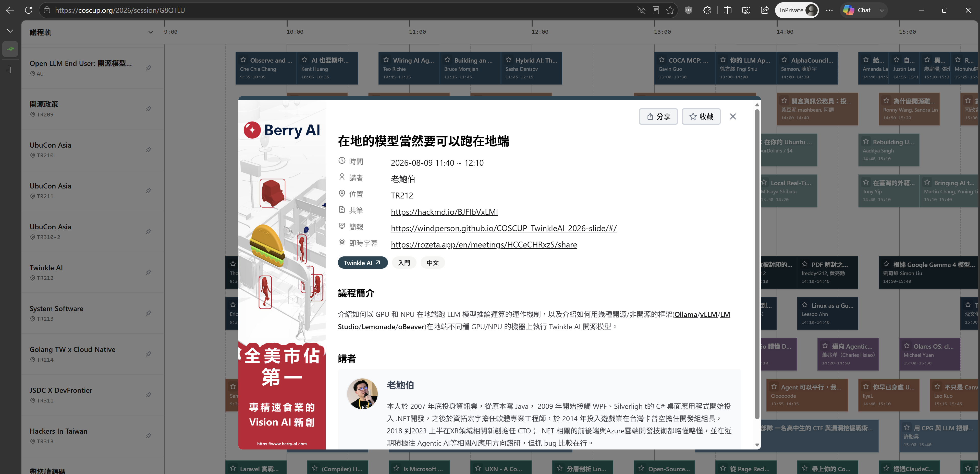Image resolution: width=980 pixels, height=474 pixels.
Task: Open split screen icon
Action: [727, 10]
